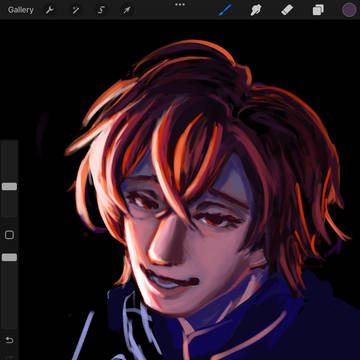Open the Actions wrench menu
The width and height of the screenshot is (360, 360).
50,10
